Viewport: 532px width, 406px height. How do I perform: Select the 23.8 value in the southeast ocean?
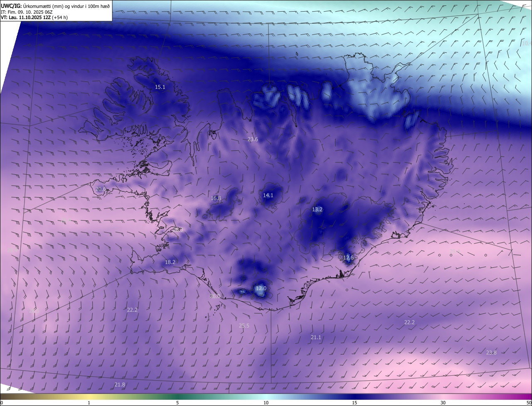point(491,353)
